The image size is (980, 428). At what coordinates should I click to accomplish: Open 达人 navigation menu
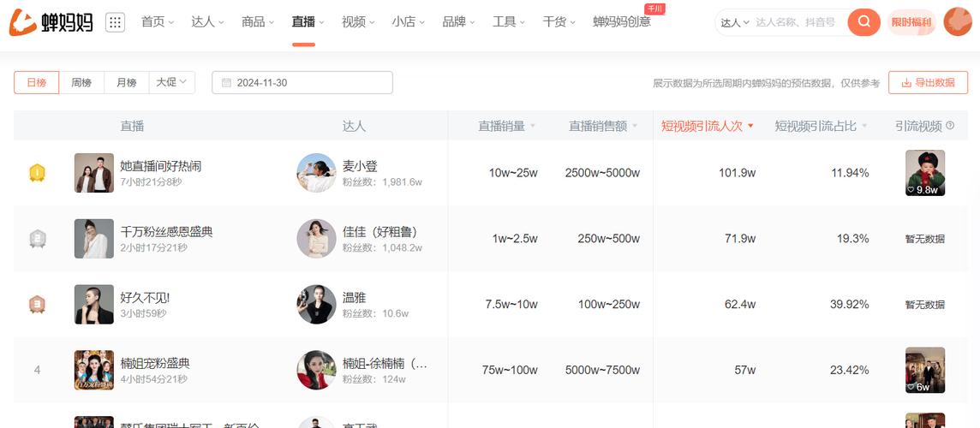click(x=207, y=22)
